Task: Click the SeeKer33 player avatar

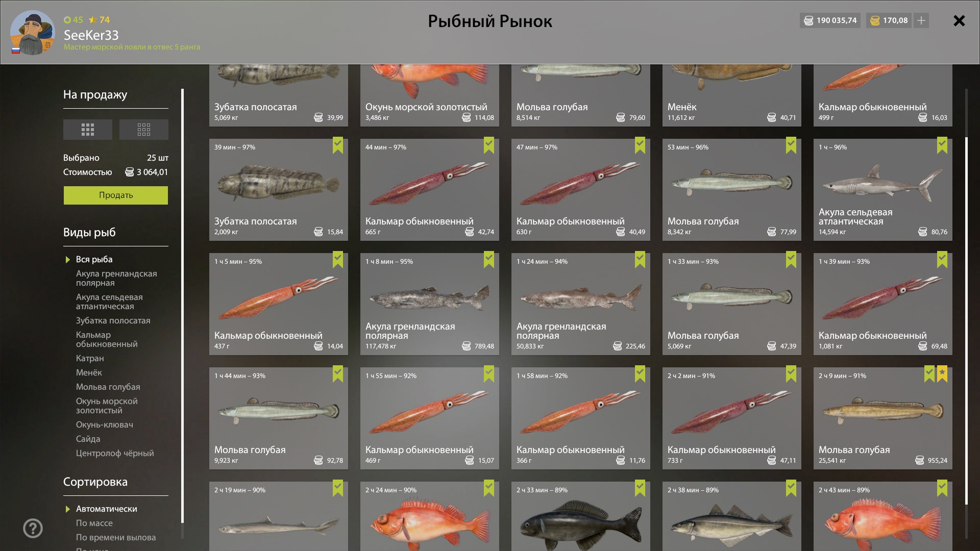Action: (33, 33)
